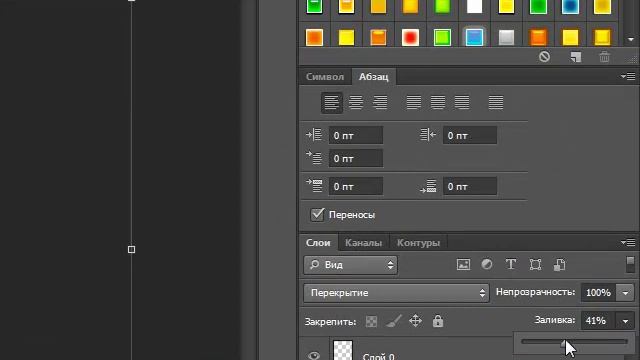The width and height of the screenshot is (640, 360).
Task: Select the Слои tab
Action: (x=318, y=243)
